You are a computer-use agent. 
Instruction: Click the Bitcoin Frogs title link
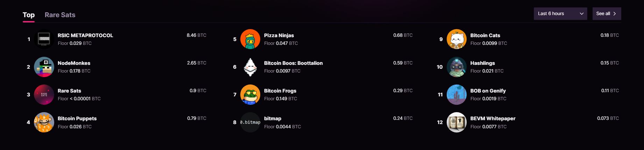click(280, 91)
